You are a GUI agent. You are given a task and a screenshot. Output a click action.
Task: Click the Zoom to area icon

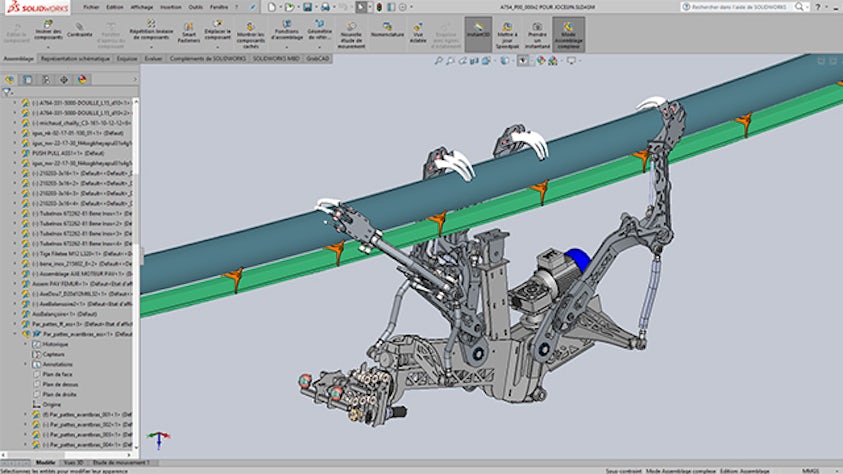[x=450, y=61]
